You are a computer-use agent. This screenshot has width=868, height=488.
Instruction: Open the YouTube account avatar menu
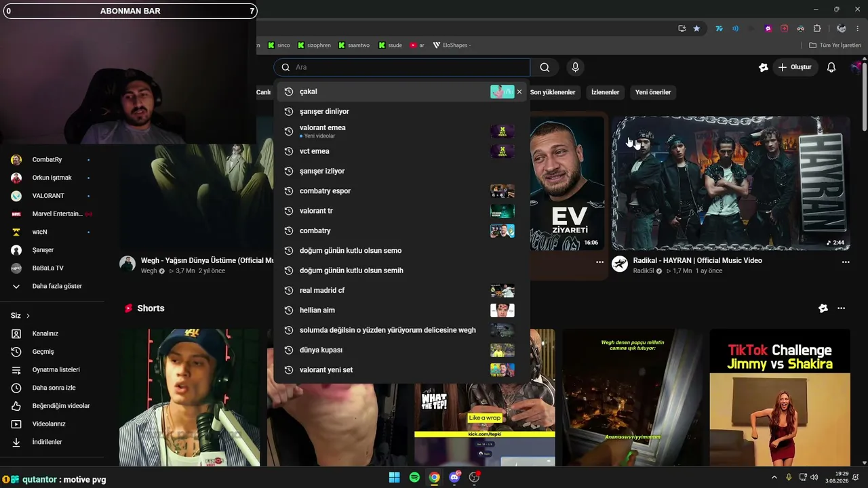pyautogui.click(x=857, y=67)
